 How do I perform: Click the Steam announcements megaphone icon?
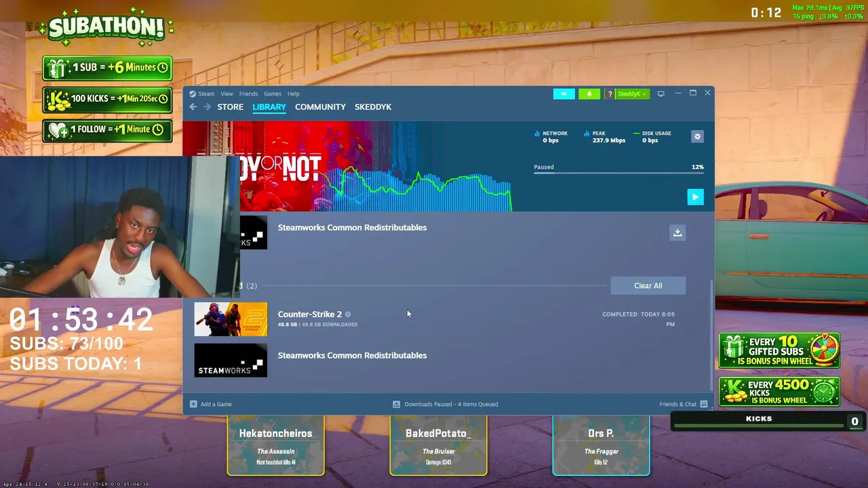pos(564,94)
